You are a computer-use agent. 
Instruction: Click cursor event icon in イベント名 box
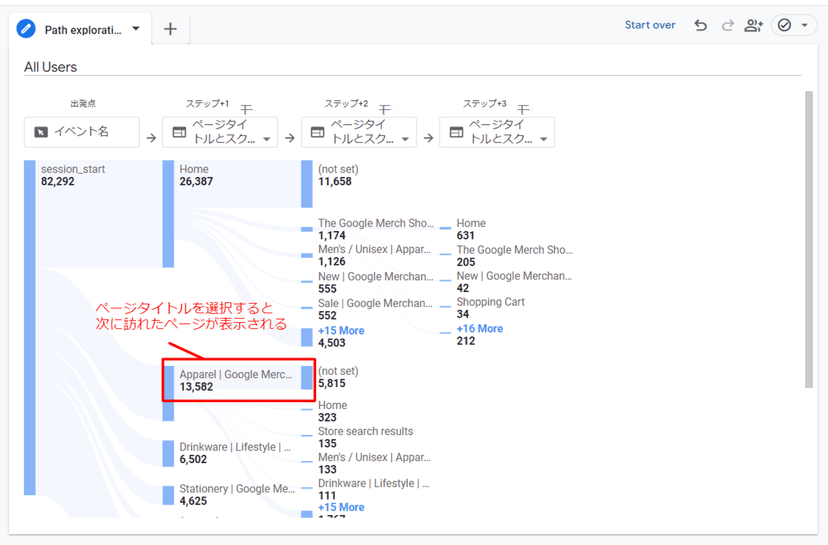coord(41,132)
